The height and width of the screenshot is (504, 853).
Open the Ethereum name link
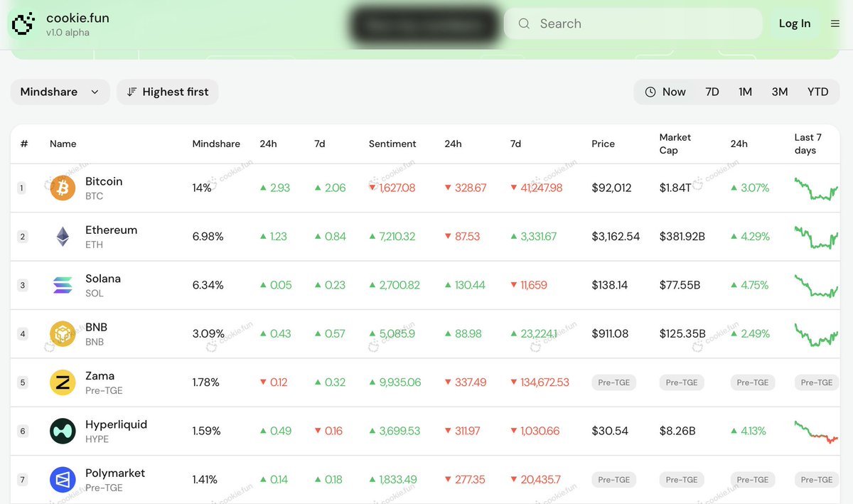click(x=111, y=230)
